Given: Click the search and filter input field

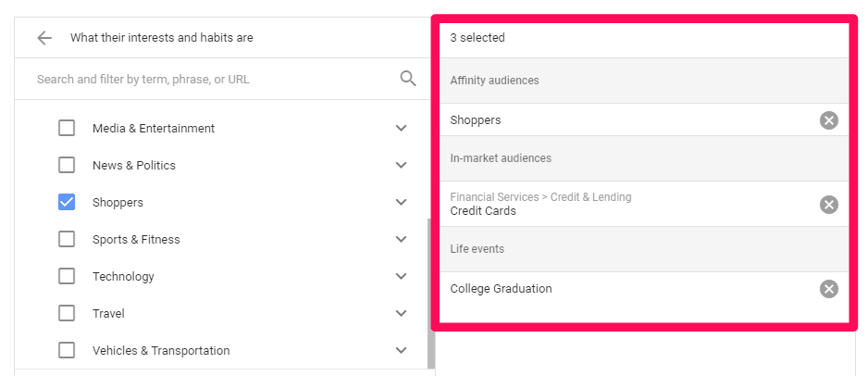Looking at the screenshot, I should (216, 80).
